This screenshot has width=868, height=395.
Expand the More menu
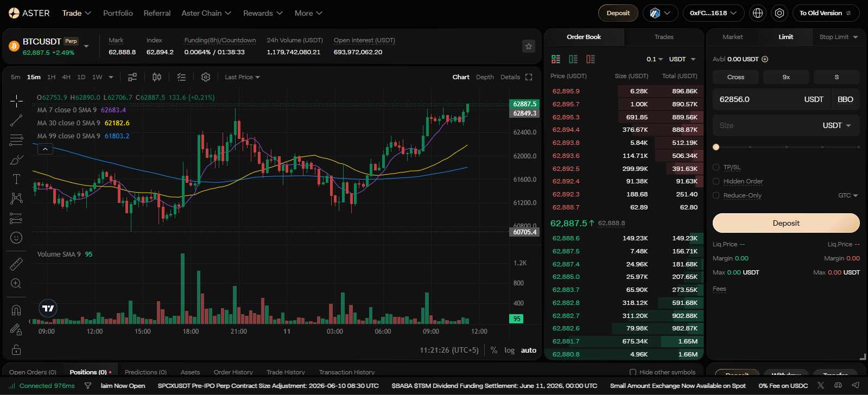(x=308, y=13)
